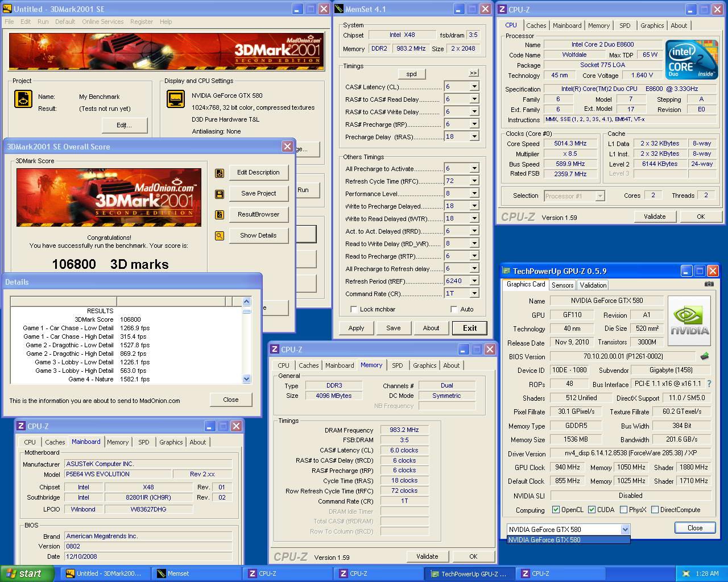Viewport: 728px width, 582px height.
Task: Click the Edit... button in 3DMark Project
Action: pos(124,125)
